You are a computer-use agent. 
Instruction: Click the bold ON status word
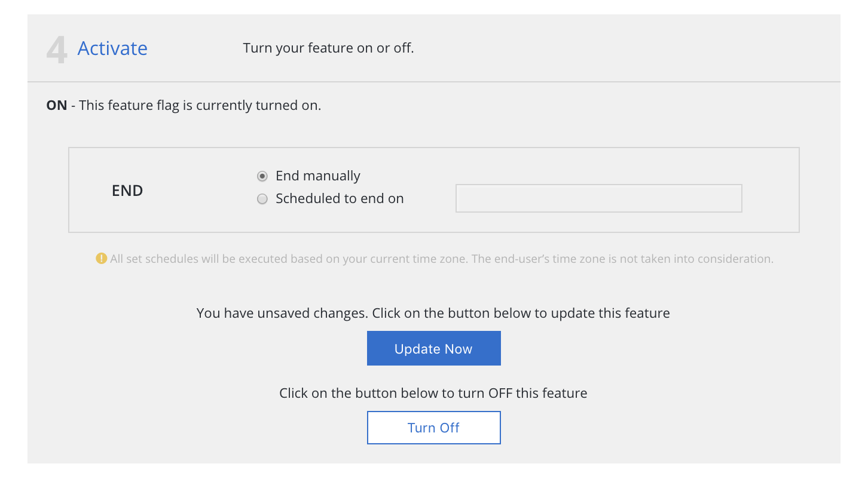point(57,106)
